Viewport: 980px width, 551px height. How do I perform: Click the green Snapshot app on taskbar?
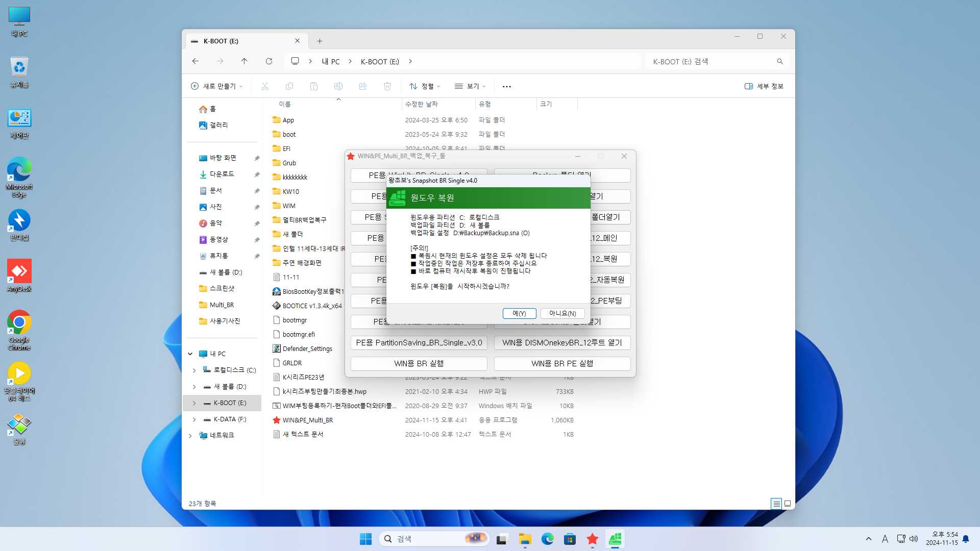[615, 539]
